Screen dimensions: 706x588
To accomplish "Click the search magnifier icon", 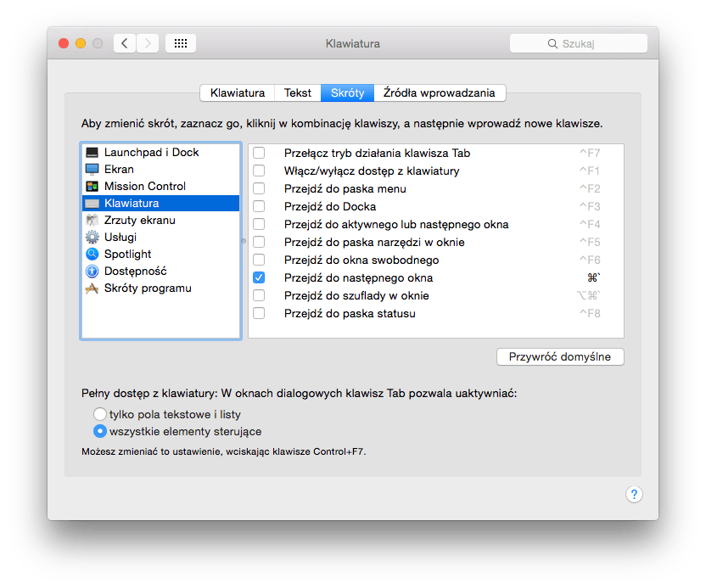I will pyautogui.click(x=552, y=43).
